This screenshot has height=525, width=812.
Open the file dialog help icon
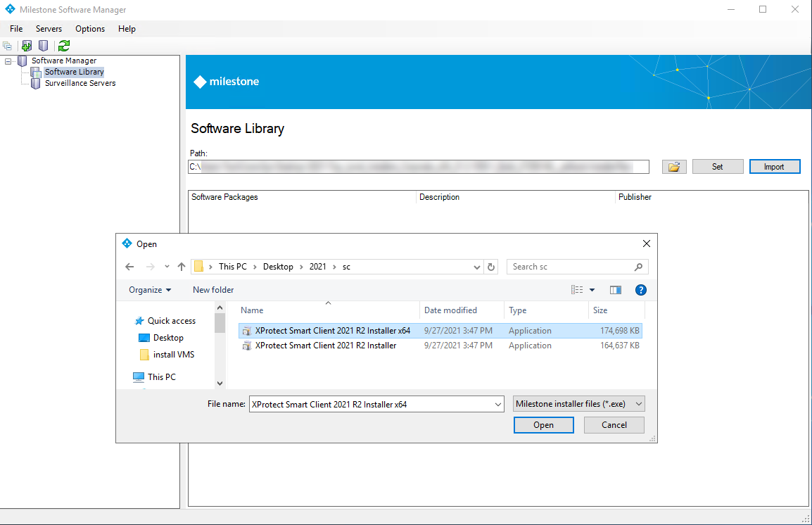(640, 290)
